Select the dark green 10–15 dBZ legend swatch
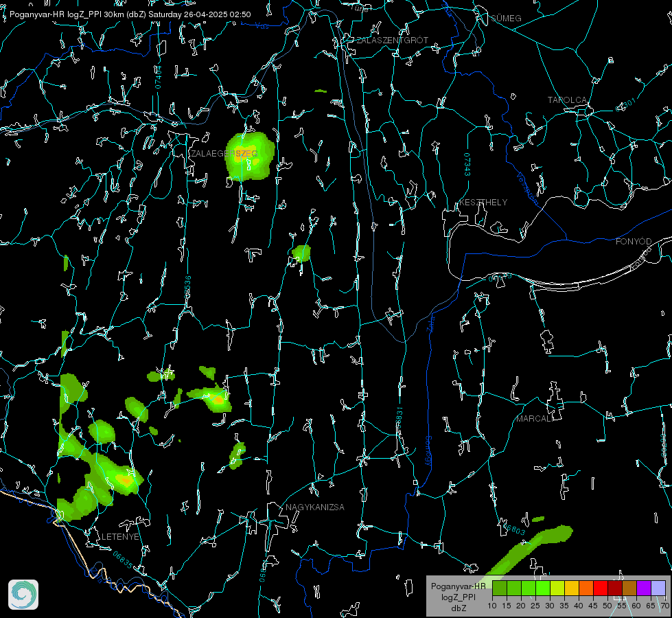This screenshot has width=672, height=618. pos(500,588)
